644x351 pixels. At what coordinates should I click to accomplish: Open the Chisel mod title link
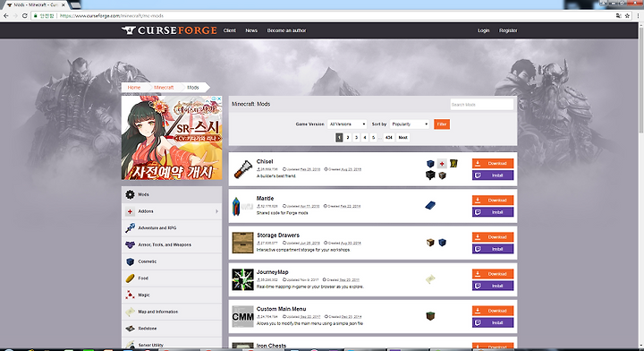click(265, 161)
